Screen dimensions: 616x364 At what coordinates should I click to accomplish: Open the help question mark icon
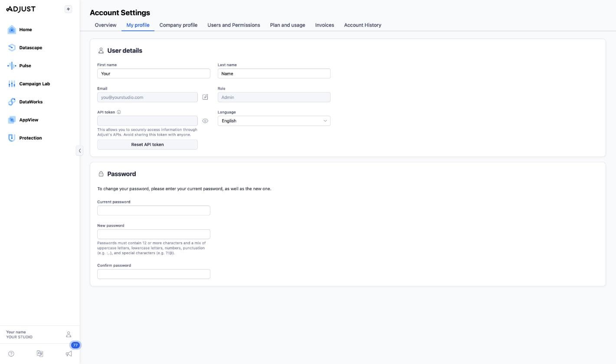click(x=11, y=354)
